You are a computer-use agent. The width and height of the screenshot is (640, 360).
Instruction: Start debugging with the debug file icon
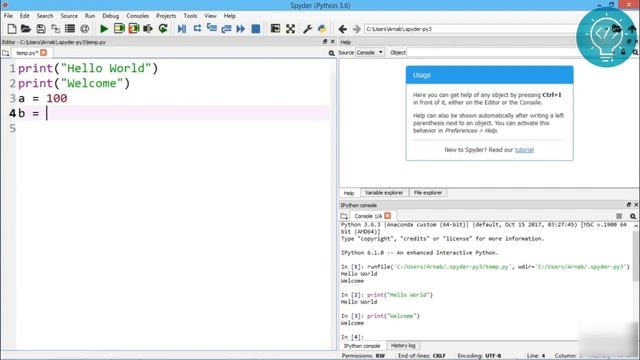[x=182, y=29]
